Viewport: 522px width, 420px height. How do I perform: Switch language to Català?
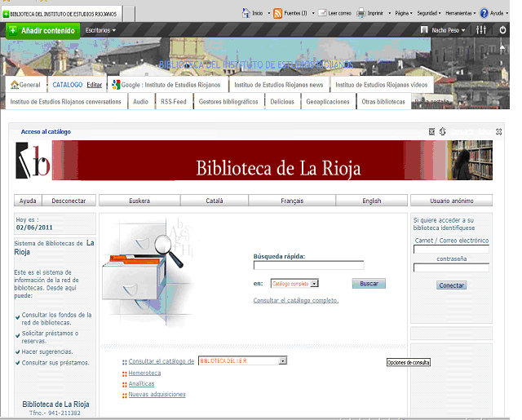(x=215, y=201)
